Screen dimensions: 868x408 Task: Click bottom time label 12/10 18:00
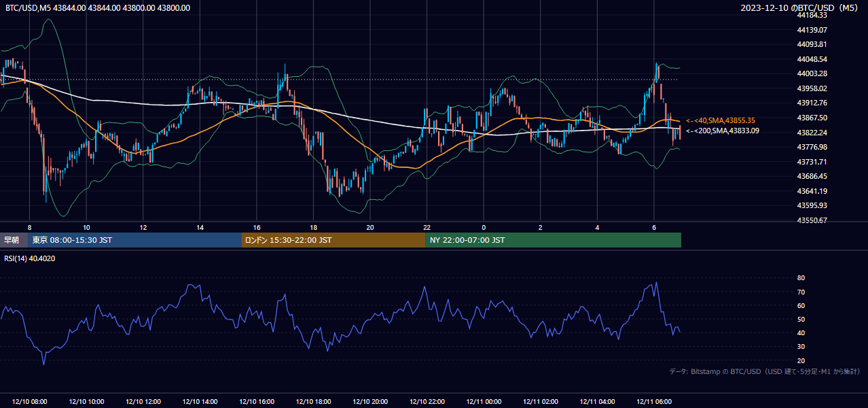313,402
